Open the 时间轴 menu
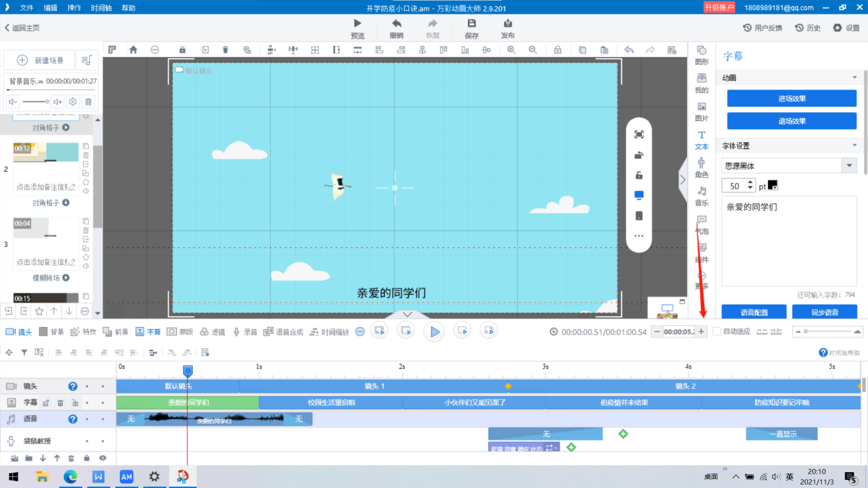 click(101, 8)
